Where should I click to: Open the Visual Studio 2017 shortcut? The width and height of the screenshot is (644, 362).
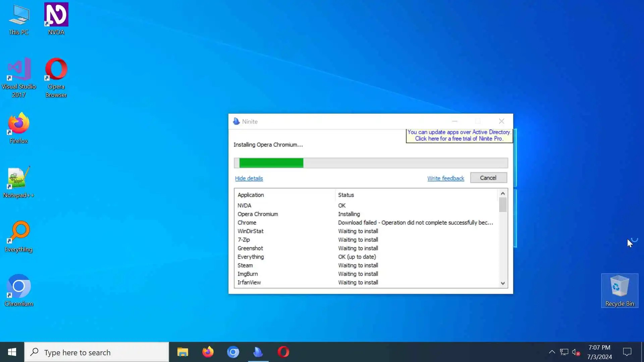pyautogui.click(x=19, y=69)
